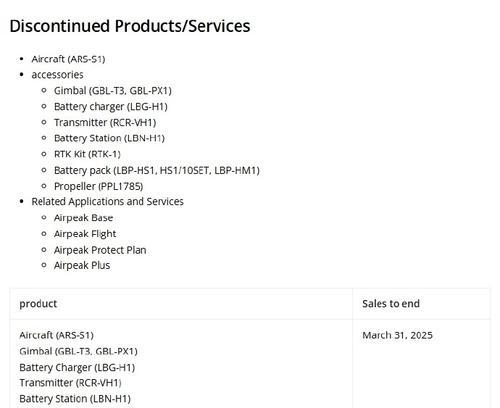Select the Aircraft (ARS-S1) bullet item
Viewport: 500px width, 408px height.
(68, 59)
